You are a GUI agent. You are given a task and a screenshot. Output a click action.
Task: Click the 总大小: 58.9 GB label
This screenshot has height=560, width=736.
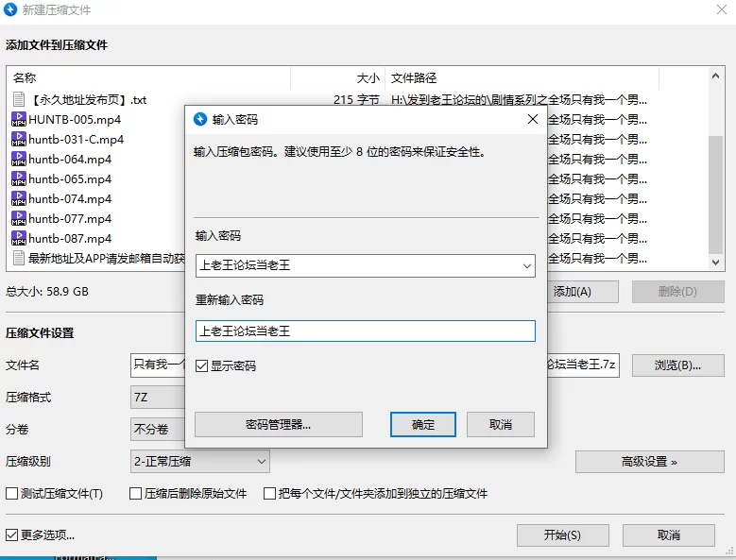47,292
